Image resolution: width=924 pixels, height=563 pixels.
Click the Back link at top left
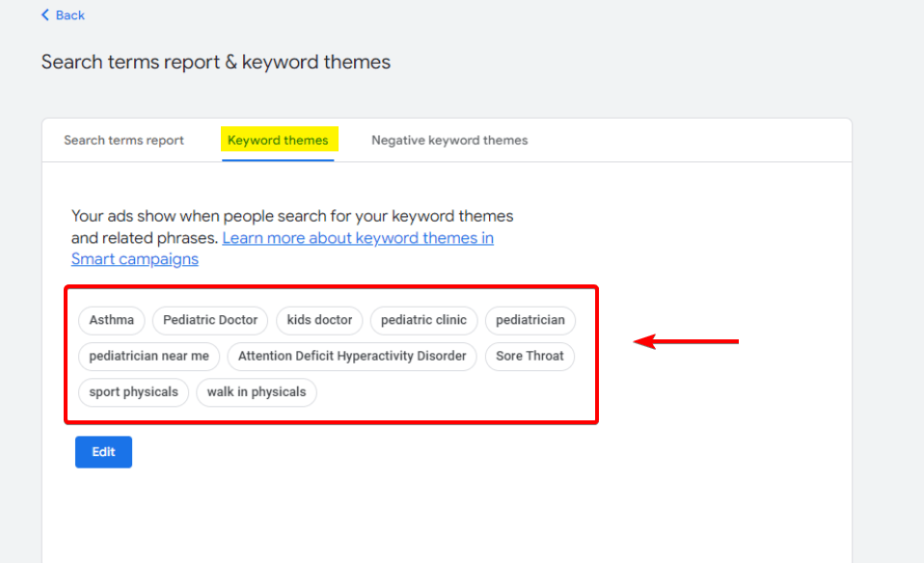click(x=68, y=14)
